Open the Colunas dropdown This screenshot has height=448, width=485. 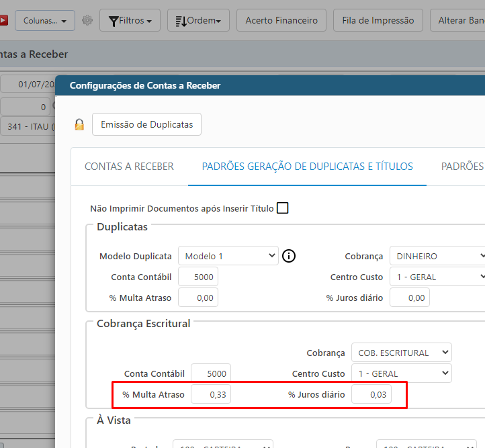coord(45,20)
